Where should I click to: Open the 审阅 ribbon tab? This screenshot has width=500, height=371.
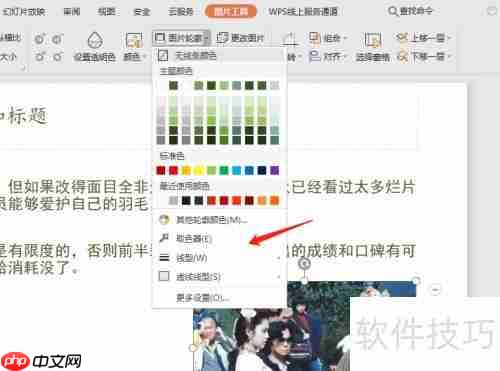pos(72,12)
